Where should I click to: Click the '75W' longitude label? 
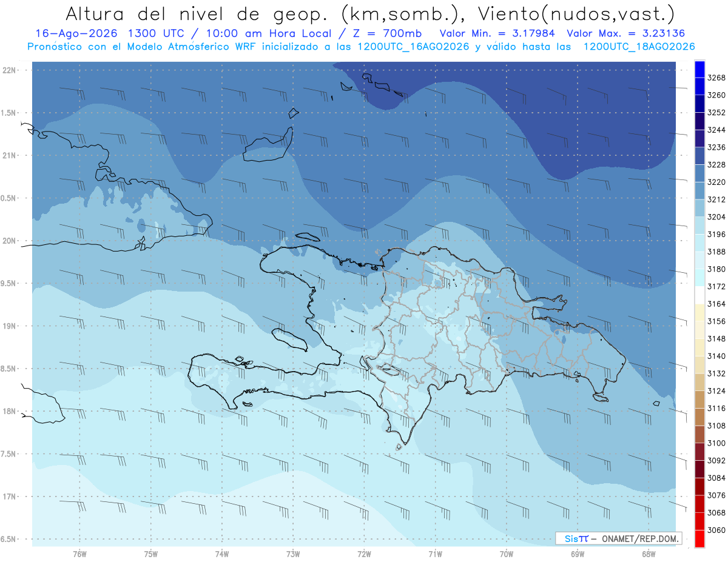click(151, 554)
